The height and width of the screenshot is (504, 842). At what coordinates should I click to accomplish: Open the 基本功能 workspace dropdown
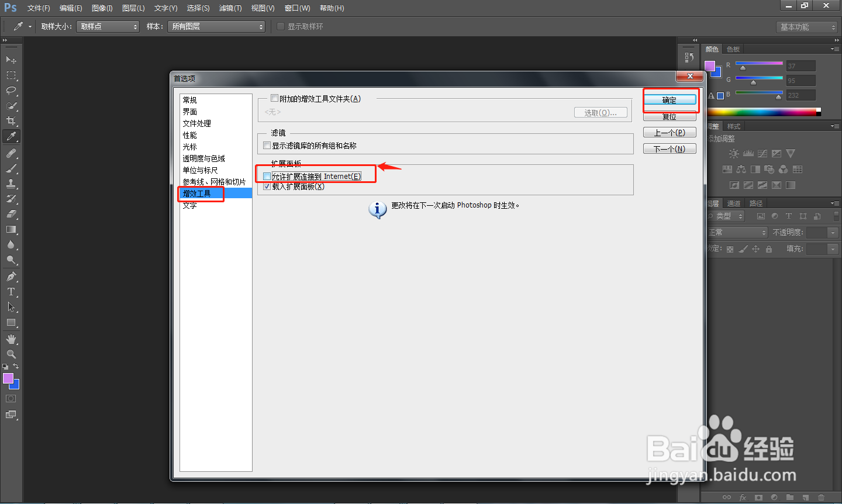pos(807,27)
